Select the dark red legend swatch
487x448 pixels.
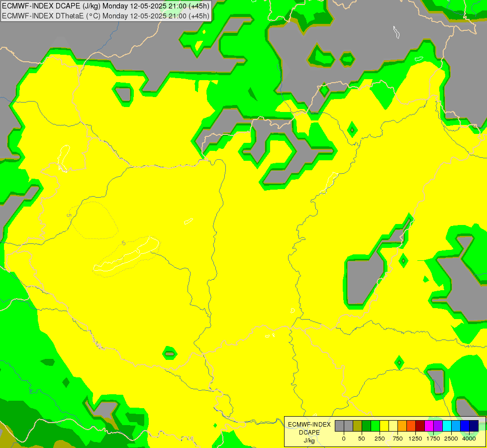[x=420, y=426]
